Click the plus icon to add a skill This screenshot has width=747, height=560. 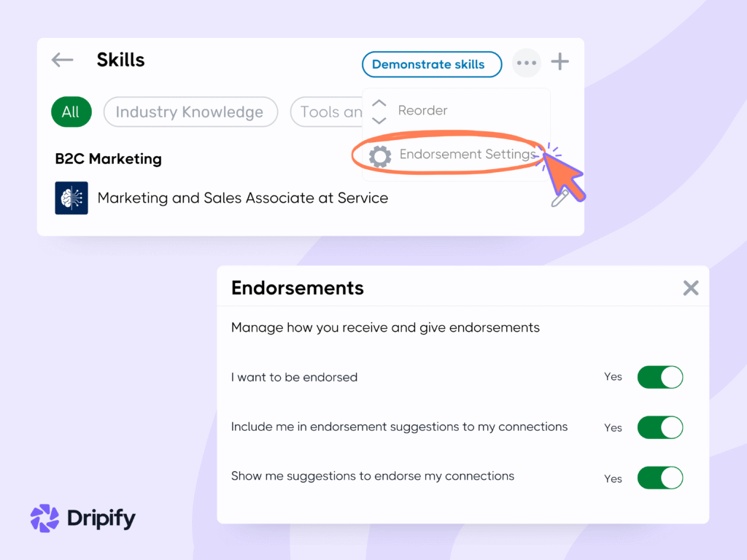[560, 62]
